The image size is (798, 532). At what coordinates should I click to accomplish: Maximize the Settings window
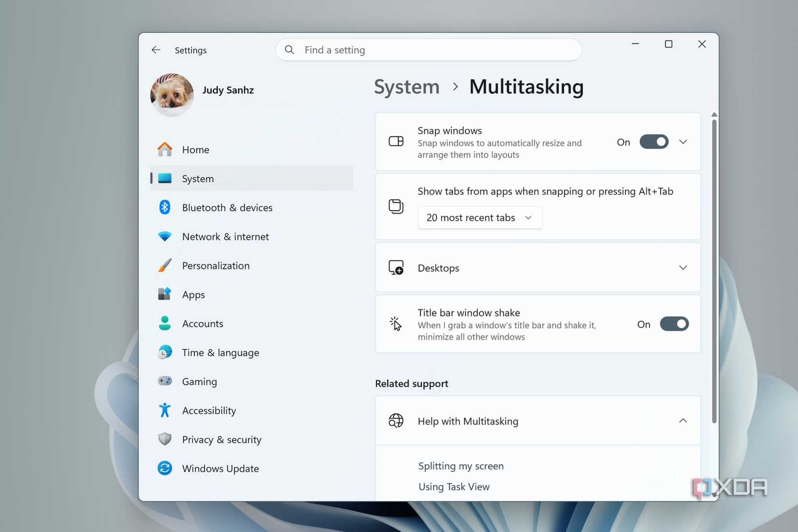pos(668,44)
